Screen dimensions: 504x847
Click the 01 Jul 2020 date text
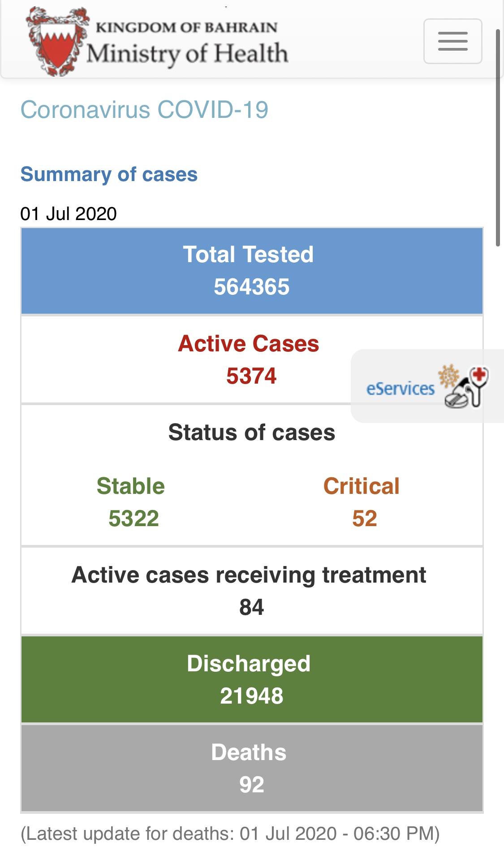[69, 214]
